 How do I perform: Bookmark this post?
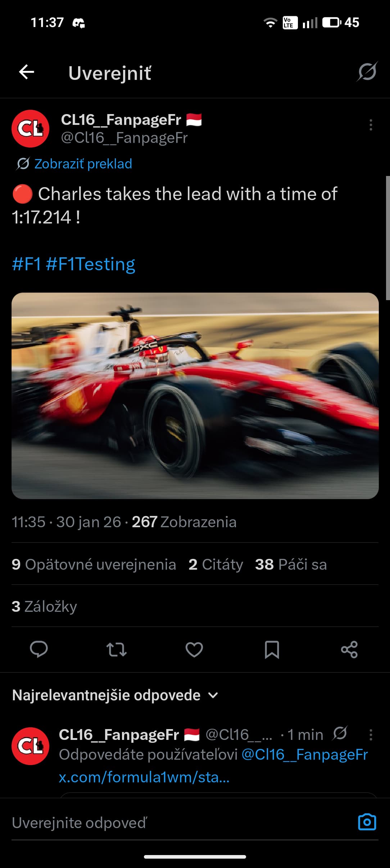click(272, 649)
